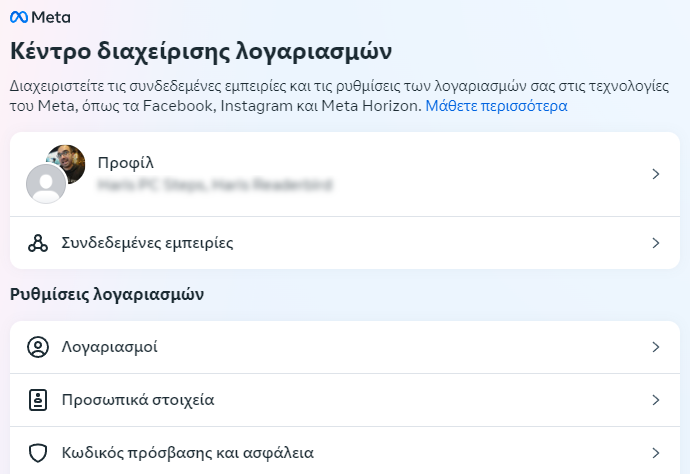The width and height of the screenshot is (690, 474).
Task: Expand the Προφίλ row chevron
Action: [656, 174]
